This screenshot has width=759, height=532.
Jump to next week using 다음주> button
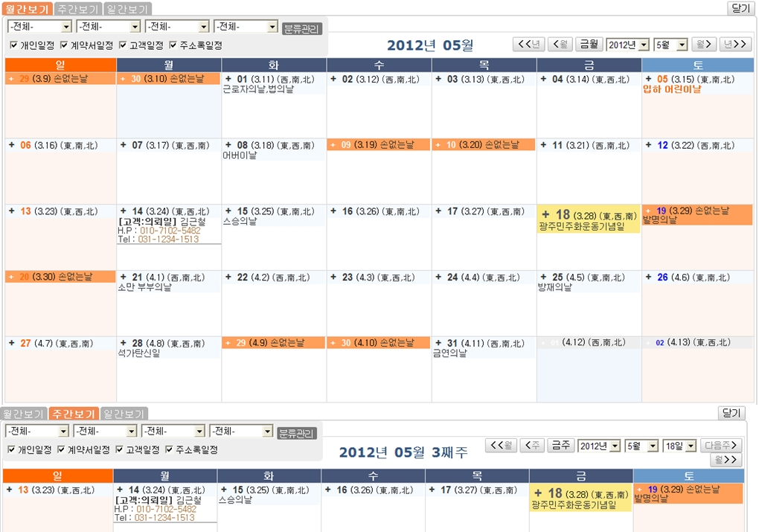[x=721, y=446]
